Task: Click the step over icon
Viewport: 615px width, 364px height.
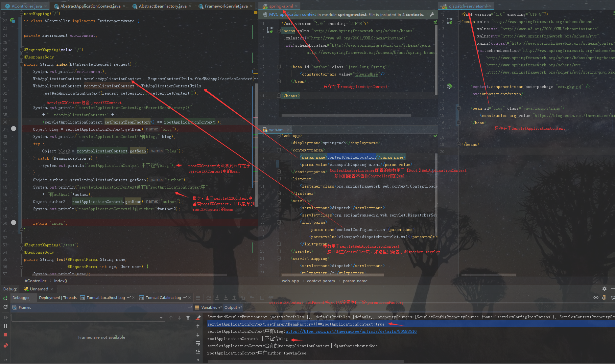Action: (x=209, y=298)
